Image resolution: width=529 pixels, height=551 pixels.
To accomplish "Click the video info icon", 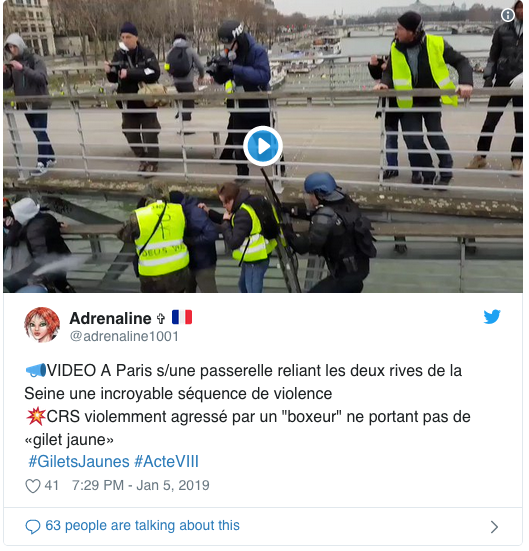I will 508,15.
